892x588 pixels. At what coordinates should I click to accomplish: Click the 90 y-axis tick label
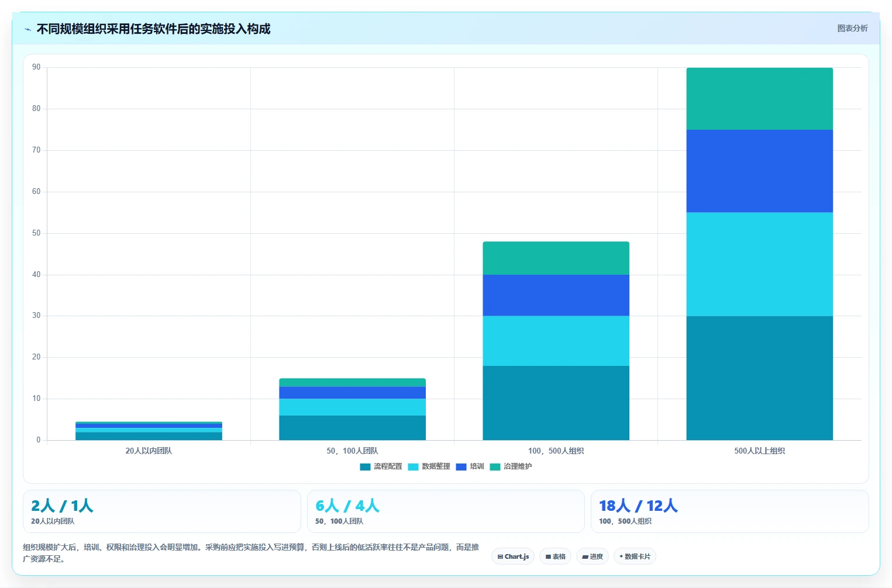coord(36,67)
